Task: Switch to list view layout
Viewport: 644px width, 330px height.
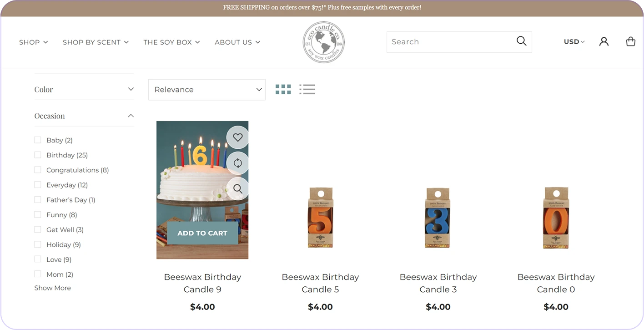Action: (x=307, y=90)
